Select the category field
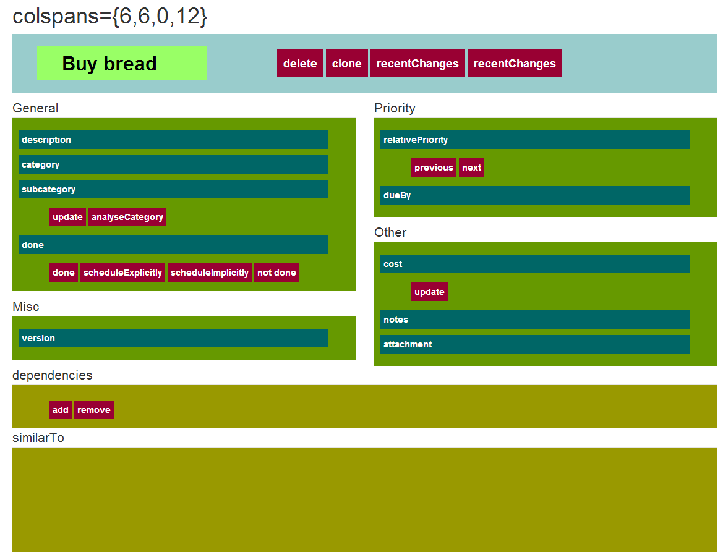The width and height of the screenshot is (728, 560). (173, 164)
